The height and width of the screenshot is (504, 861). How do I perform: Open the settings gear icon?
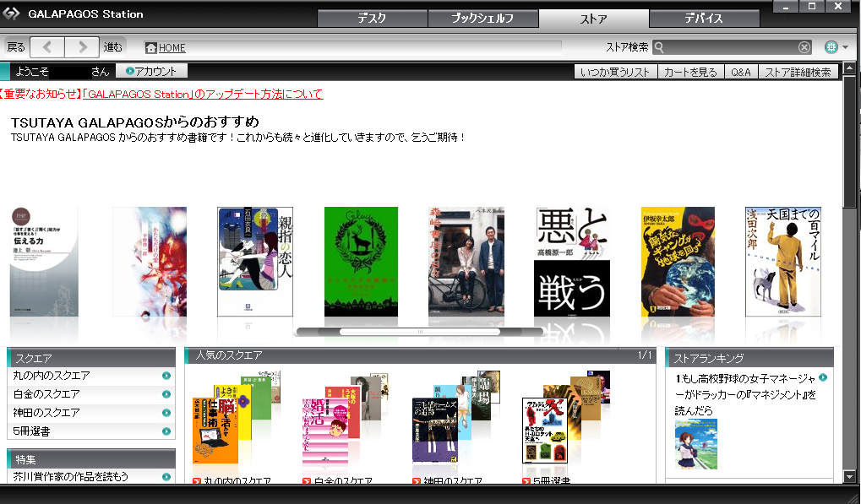tap(831, 47)
